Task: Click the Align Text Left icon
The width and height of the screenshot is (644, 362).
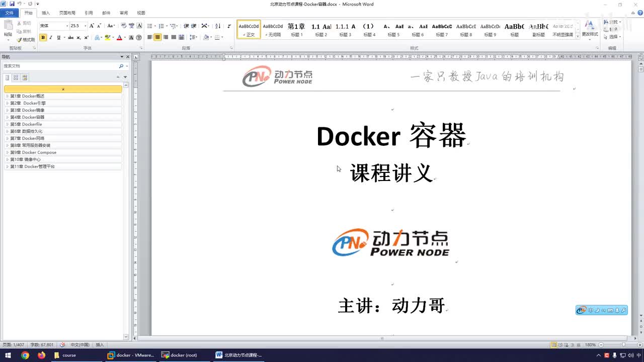Action: pos(149,38)
